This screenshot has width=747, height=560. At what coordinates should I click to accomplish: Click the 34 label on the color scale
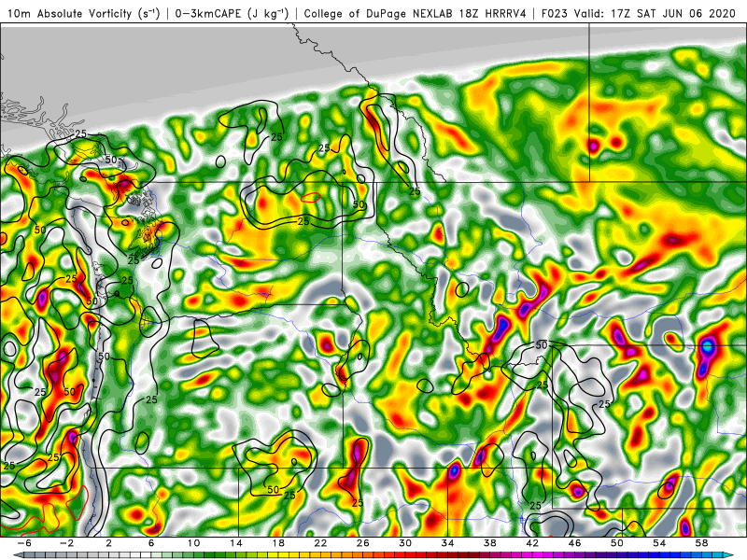tap(448, 543)
